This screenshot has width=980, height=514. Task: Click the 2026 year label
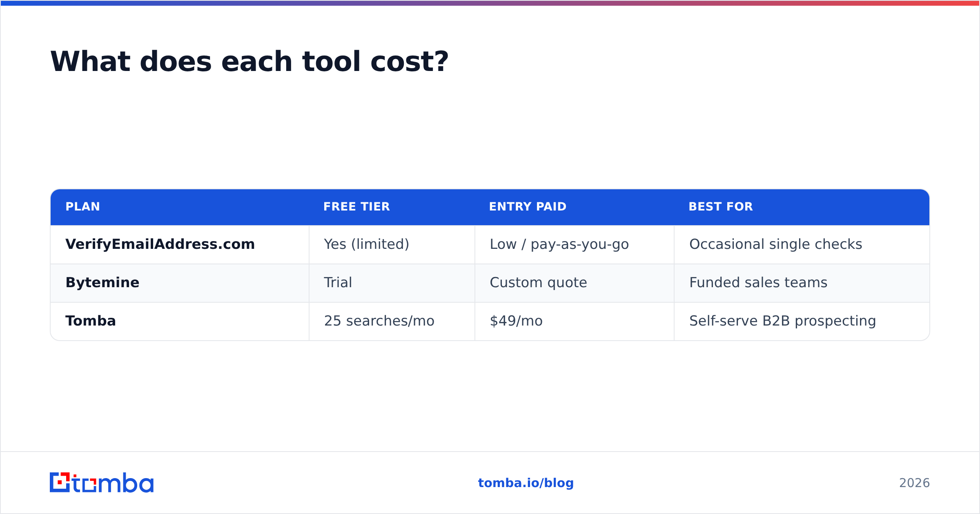coord(914,483)
